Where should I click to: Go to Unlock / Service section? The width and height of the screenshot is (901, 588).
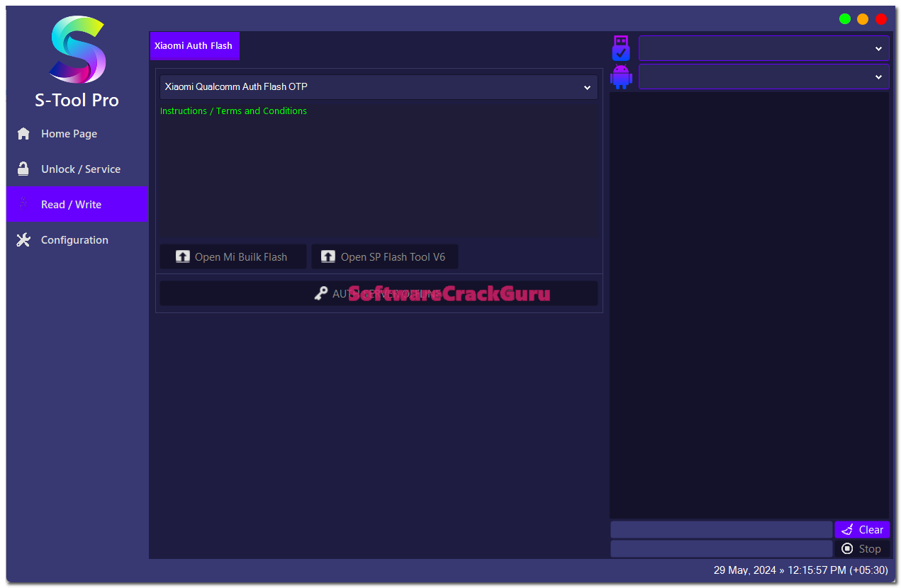tap(77, 169)
